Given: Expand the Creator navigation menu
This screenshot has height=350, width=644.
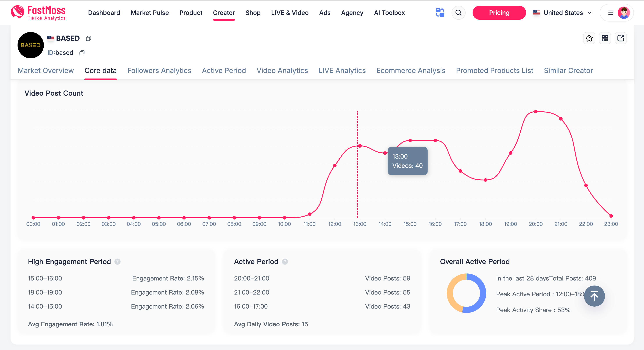Looking at the screenshot, I should point(224,13).
